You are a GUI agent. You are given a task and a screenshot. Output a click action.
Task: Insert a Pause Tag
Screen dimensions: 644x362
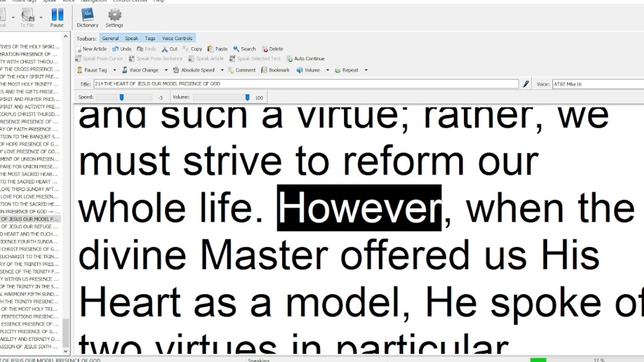coord(92,70)
